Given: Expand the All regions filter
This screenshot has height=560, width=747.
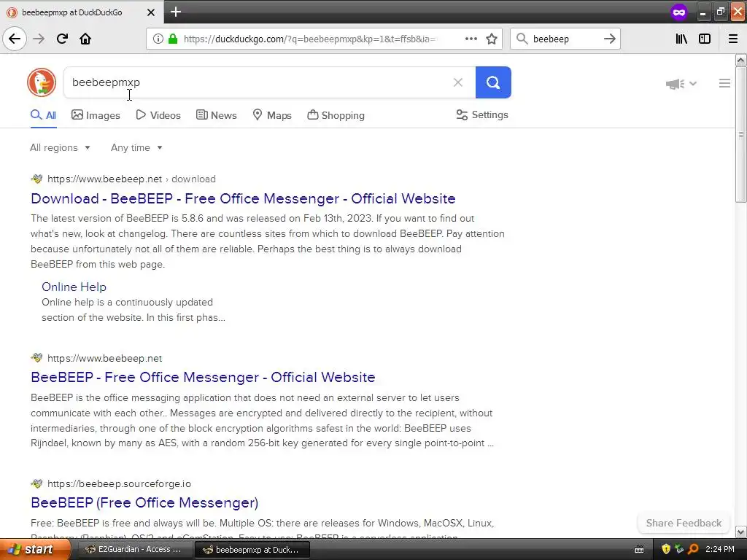Looking at the screenshot, I should tap(60, 147).
